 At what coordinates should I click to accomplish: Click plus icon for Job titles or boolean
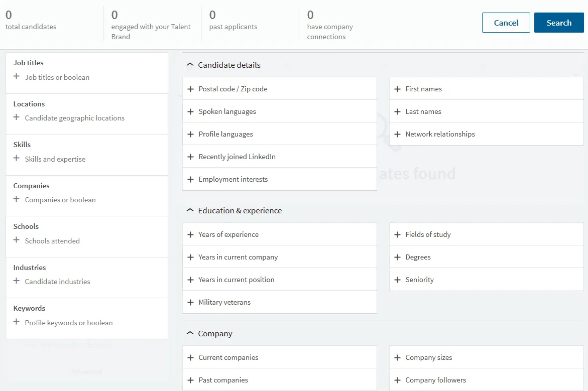click(x=17, y=77)
